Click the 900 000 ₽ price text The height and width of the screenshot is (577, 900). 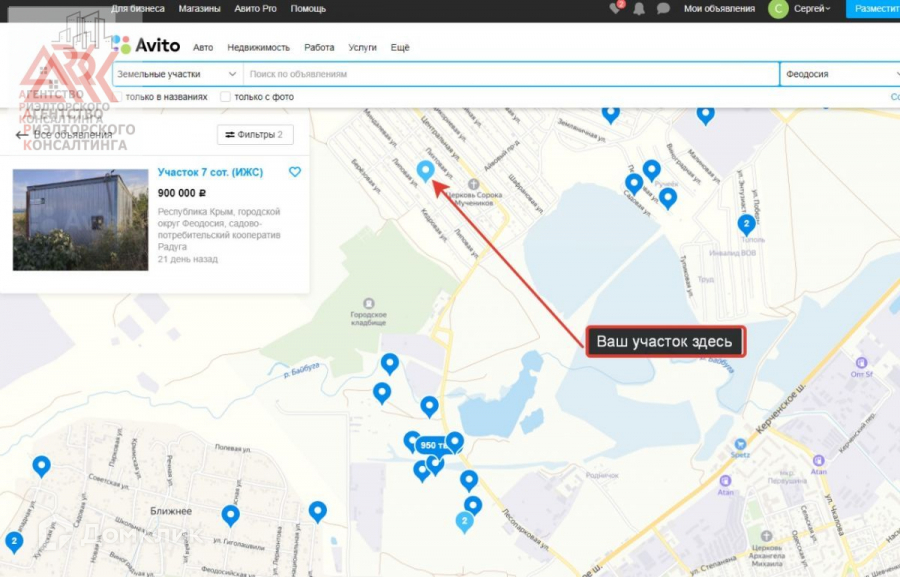pos(181,193)
